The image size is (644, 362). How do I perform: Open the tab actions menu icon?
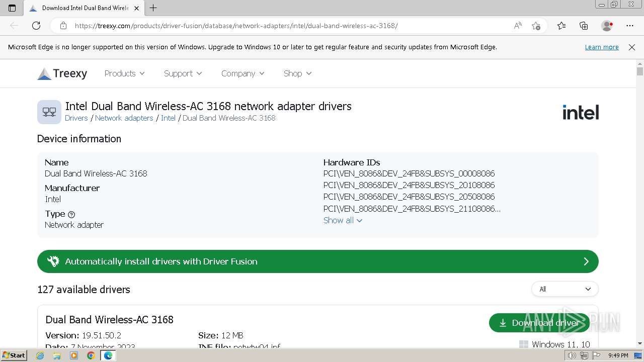coord(12,8)
